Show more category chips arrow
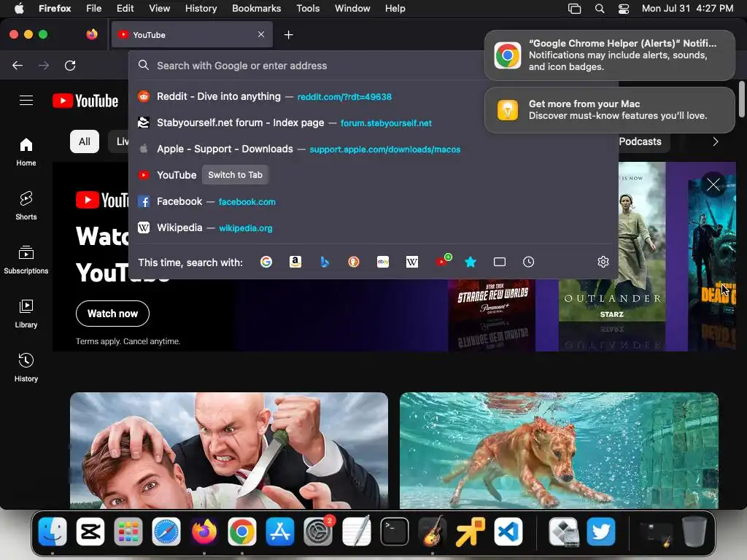The image size is (747, 560). (715, 141)
